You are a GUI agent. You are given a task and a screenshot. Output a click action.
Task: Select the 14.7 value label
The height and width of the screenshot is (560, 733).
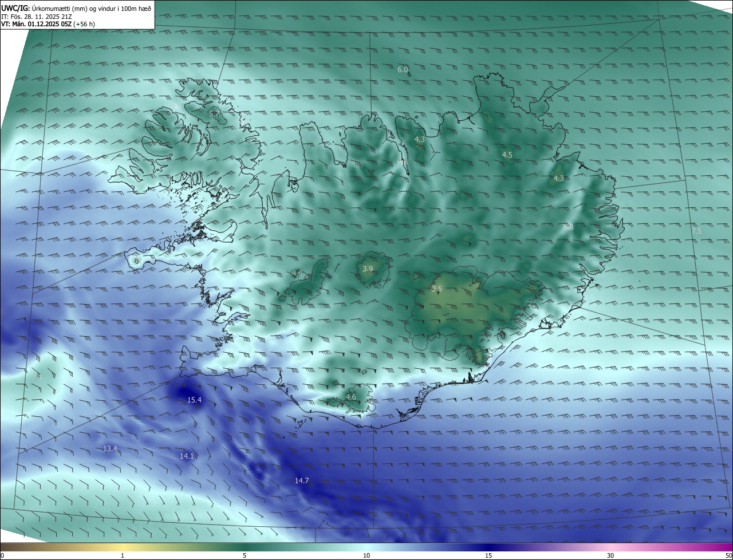point(302,480)
